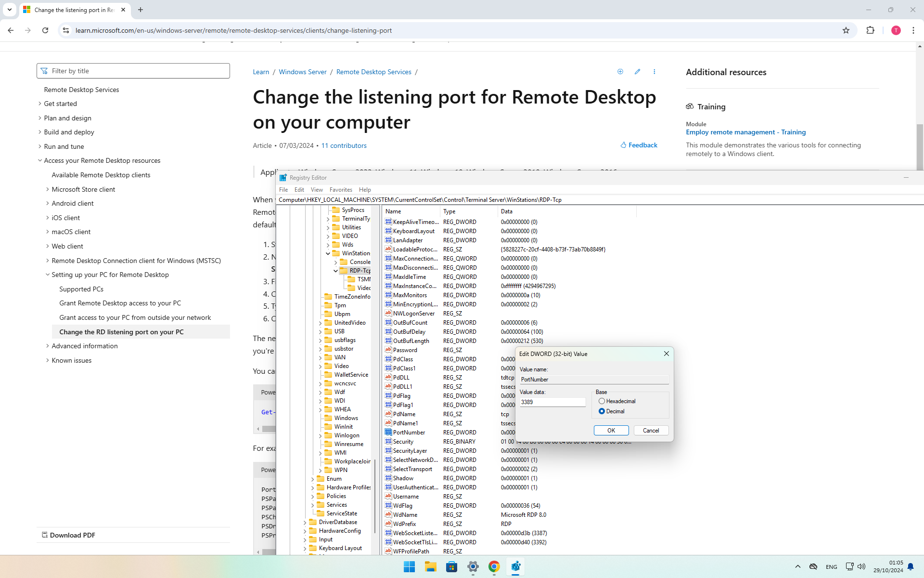Open Windows Server breadcrumb link
This screenshot has width=924, height=578.
point(303,72)
